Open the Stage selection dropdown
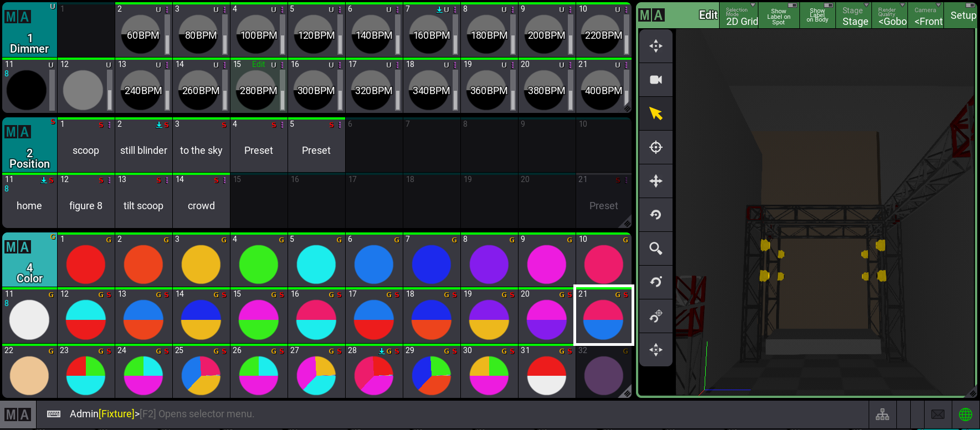Viewport: 980px width, 430px height. point(855,15)
